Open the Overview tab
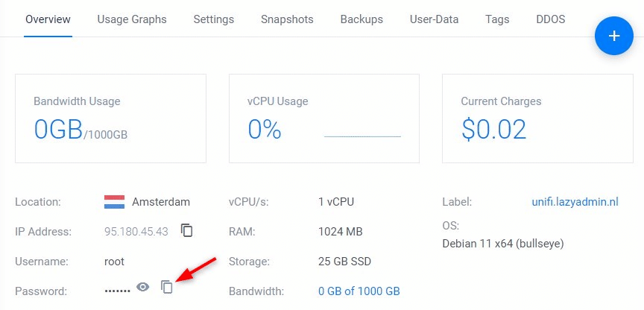644x310 pixels. (x=48, y=19)
